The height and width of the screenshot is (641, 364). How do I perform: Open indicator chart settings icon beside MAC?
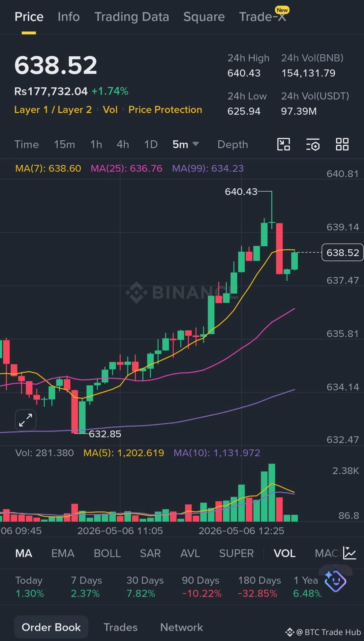click(350, 553)
